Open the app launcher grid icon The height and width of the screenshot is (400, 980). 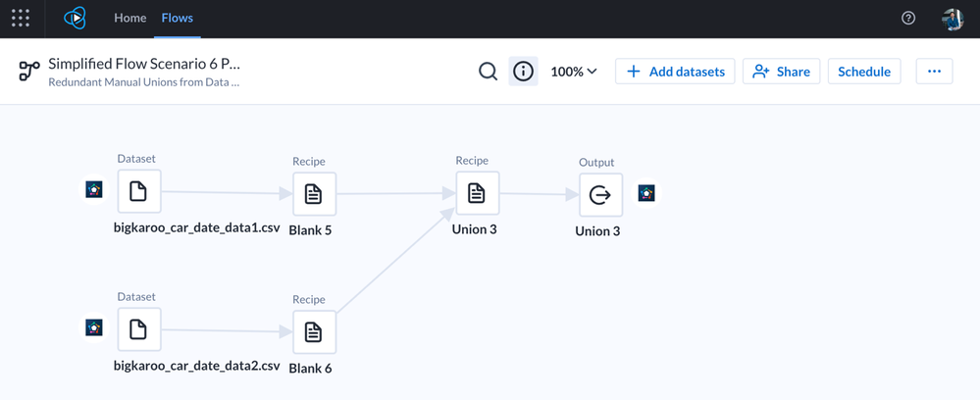(x=21, y=18)
